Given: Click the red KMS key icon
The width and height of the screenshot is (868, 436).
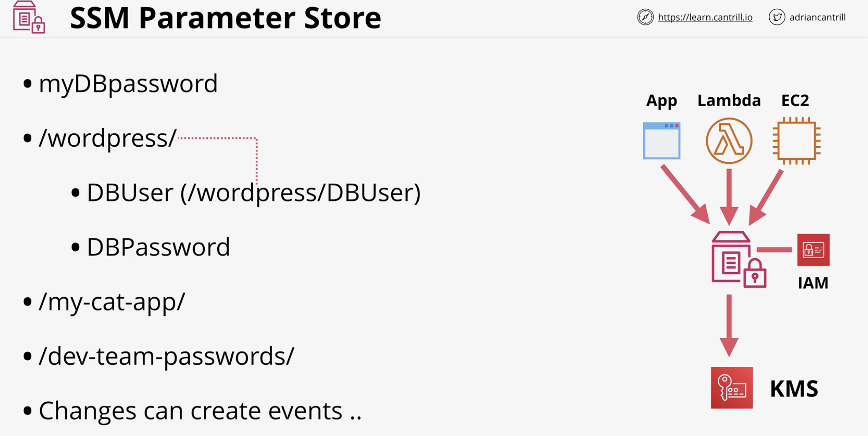Looking at the screenshot, I should tap(732, 388).
